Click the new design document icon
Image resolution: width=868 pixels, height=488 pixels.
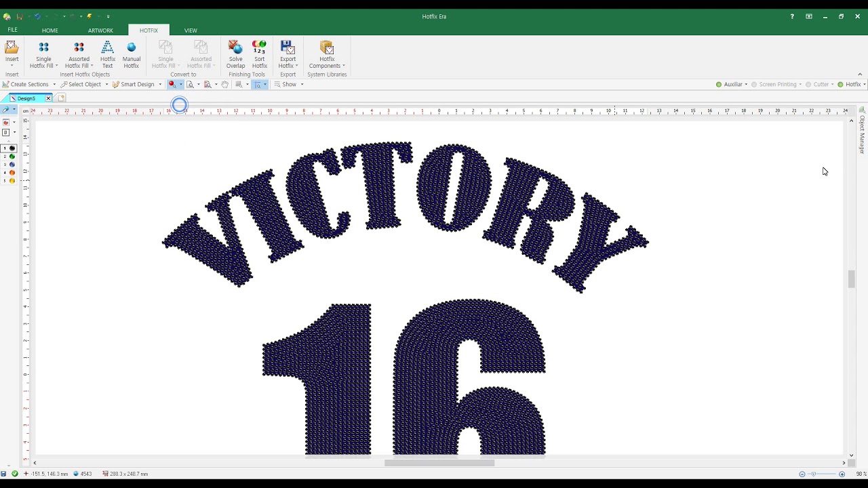pyautogui.click(x=61, y=98)
